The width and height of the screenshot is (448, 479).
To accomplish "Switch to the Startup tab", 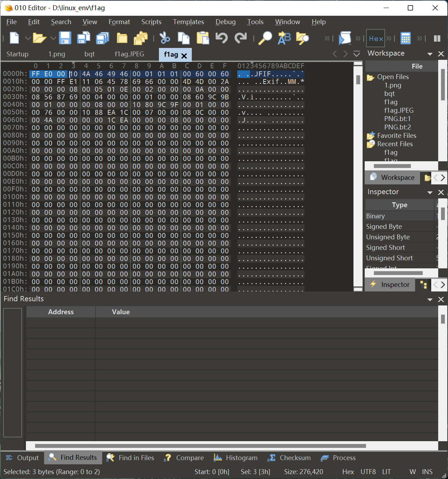I will [x=17, y=54].
